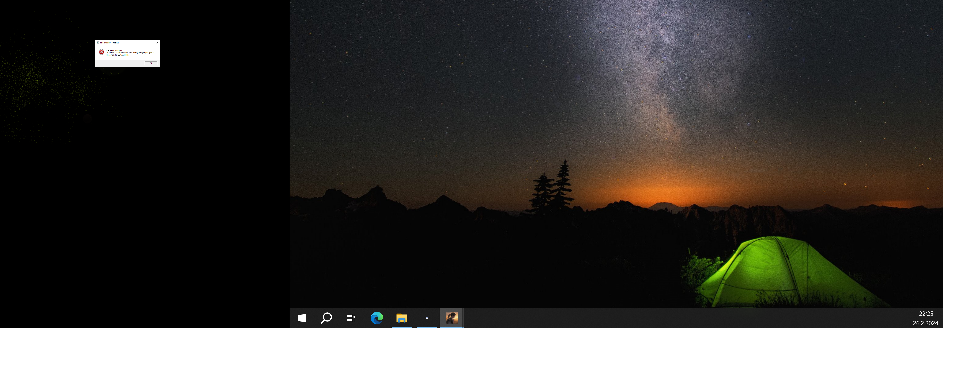Open File Explorer from the taskbar
Screen dimensions: 980x368
(402, 318)
